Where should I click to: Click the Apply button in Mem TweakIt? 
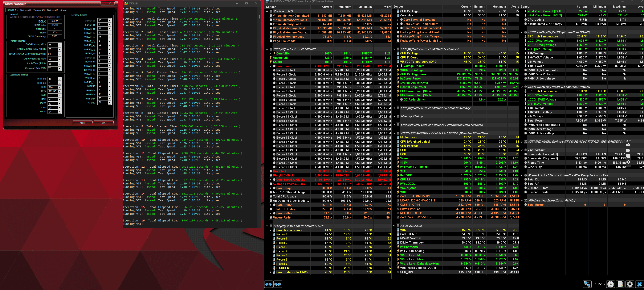click(x=82, y=123)
